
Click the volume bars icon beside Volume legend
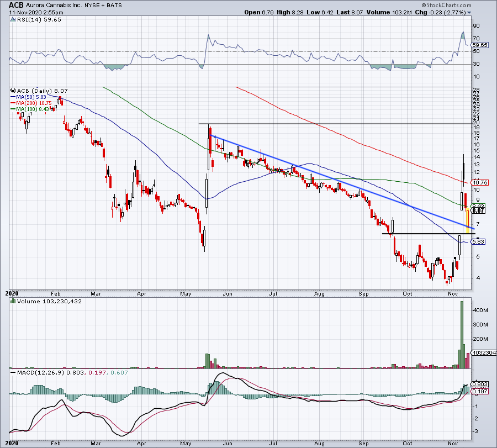click(x=13, y=301)
